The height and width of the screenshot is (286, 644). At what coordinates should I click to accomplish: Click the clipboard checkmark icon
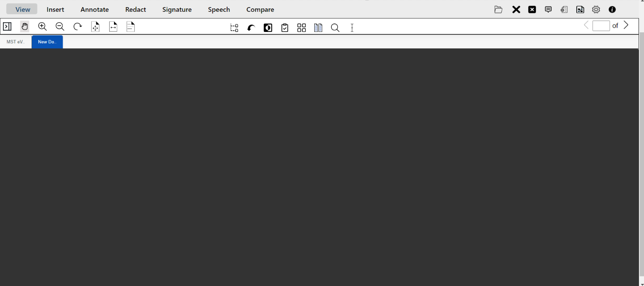(285, 28)
